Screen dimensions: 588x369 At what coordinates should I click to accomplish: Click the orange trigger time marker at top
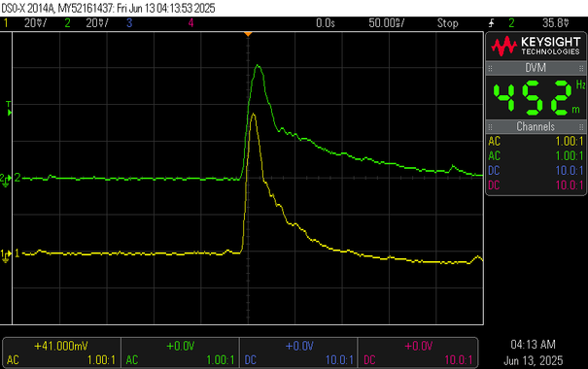[x=248, y=34]
